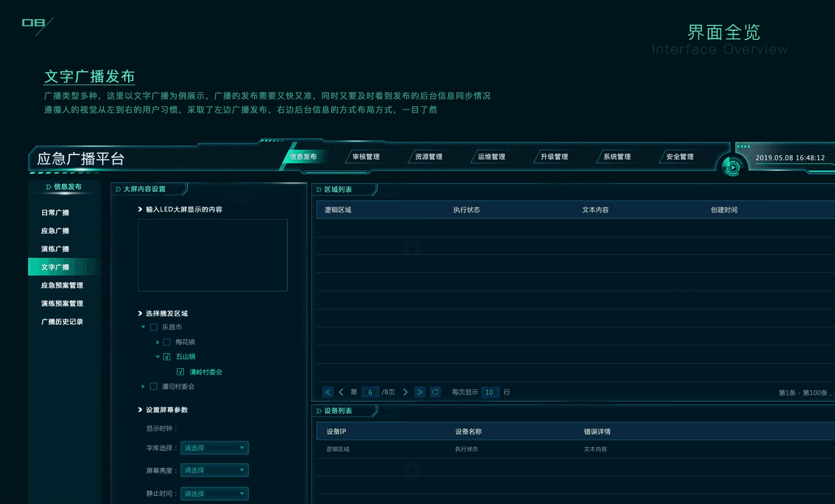The image size is (835, 504).
Task: Select 文字广播 in sidebar
Action: (x=64, y=267)
